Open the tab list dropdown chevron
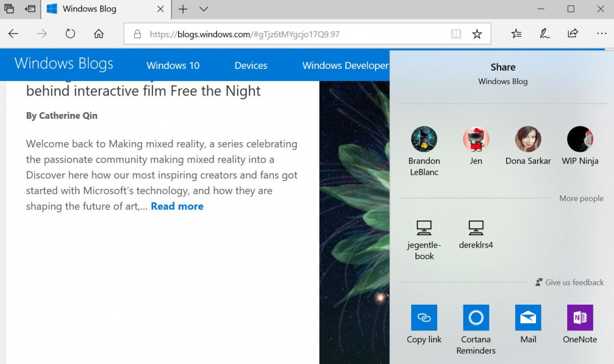This screenshot has width=614, height=364. [x=203, y=9]
